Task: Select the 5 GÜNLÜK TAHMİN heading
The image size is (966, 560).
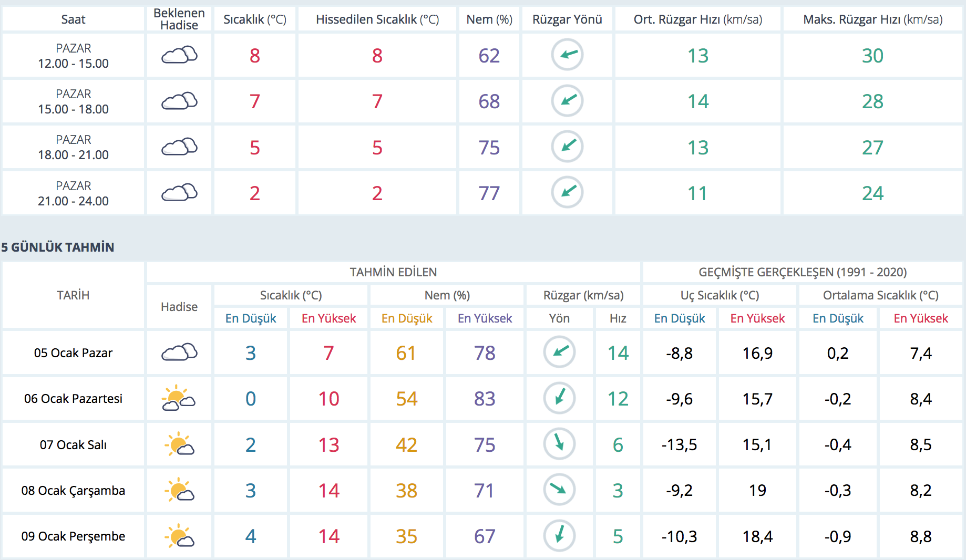Action: click(58, 247)
